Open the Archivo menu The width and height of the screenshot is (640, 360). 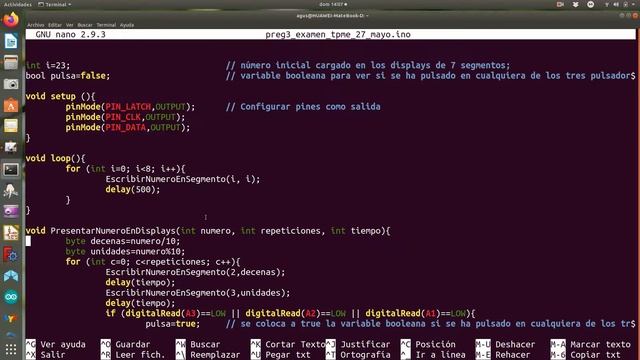point(36,25)
